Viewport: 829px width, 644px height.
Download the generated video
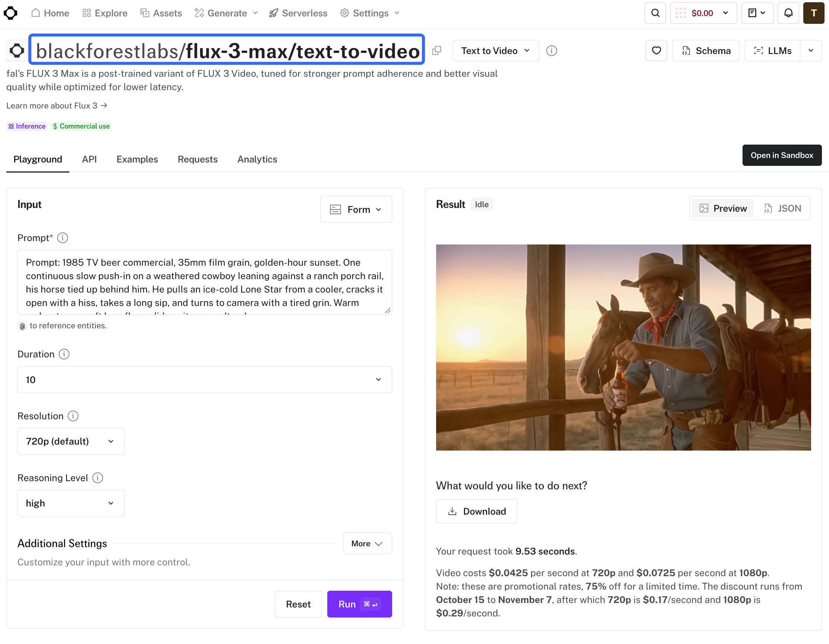coord(476,511)
